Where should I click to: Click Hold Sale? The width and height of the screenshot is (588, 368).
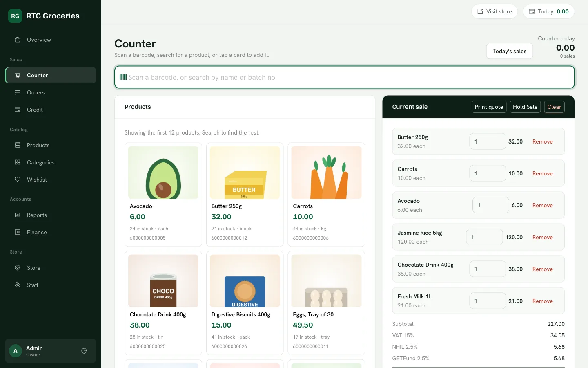tap(525, 107)
